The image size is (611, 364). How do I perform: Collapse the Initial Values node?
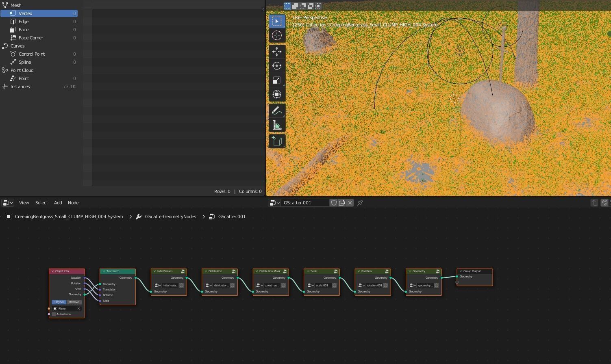[154, 271]
